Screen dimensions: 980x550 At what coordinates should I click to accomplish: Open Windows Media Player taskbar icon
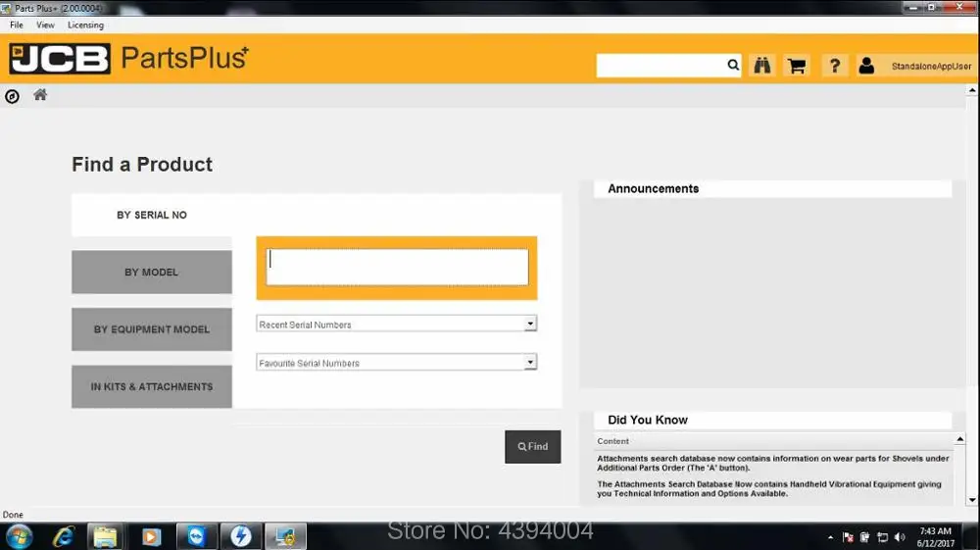click(x=151, y=536)
